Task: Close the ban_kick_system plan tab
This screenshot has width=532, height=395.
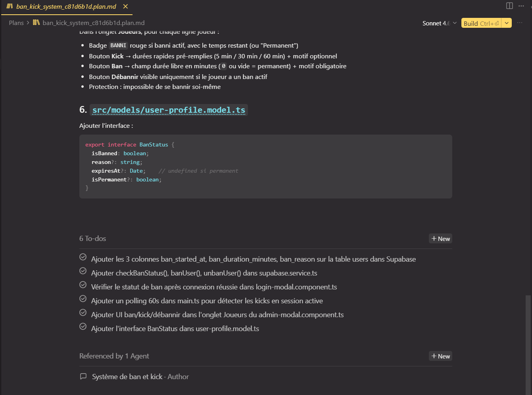Action: click(125, 6)
